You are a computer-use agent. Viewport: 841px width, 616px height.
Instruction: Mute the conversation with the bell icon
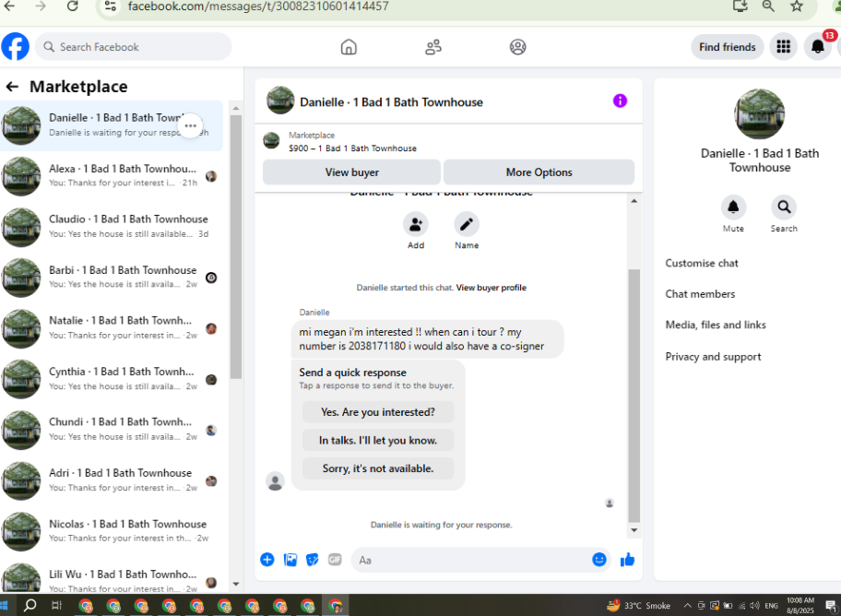pyautogui.click(x=733, y=207)
